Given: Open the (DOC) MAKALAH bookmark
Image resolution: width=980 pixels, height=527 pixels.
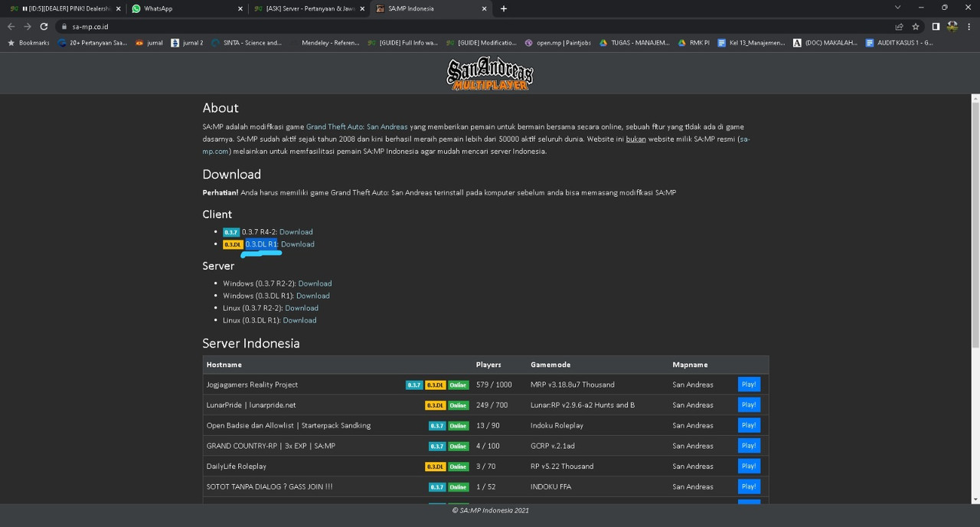Looking at the screenshot, I should [x=825, y=43].
